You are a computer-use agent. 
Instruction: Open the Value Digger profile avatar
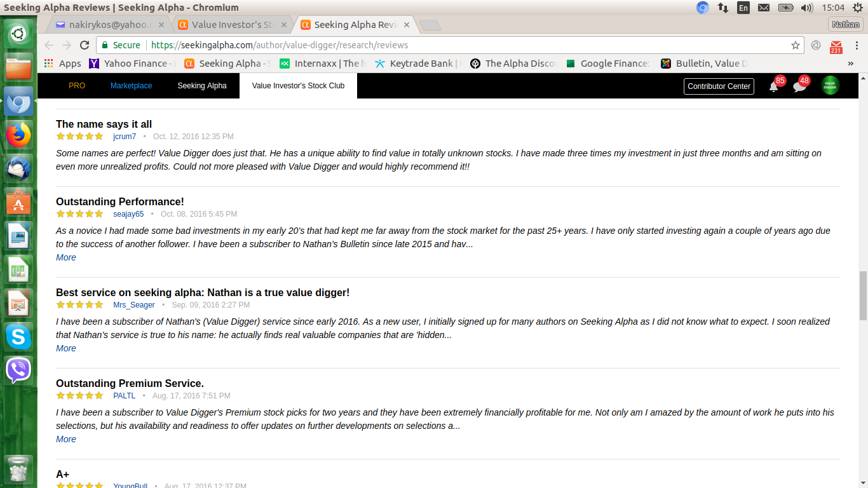pos(831,86)
